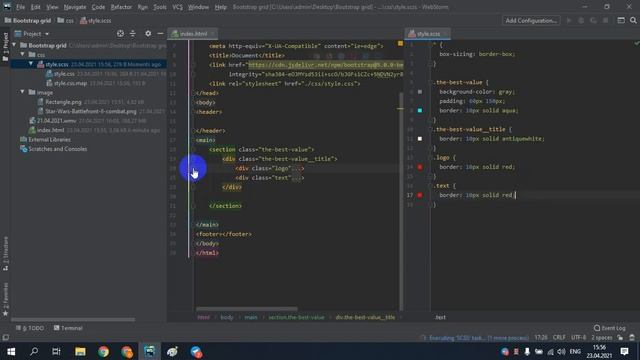The width and height of the screenshot is (640, 360).
Task: Open the Favorites tool window side tab
Action: [5, 299]
